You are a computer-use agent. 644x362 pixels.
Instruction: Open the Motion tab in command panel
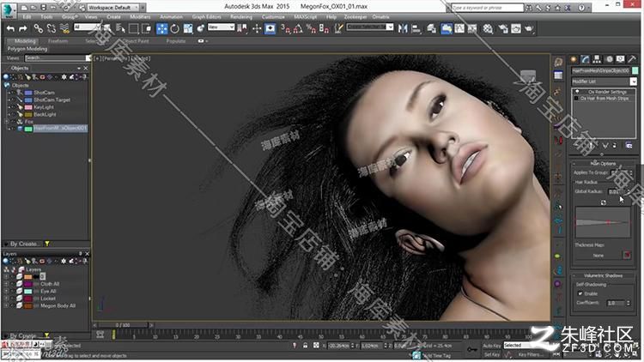coord(609,59)
